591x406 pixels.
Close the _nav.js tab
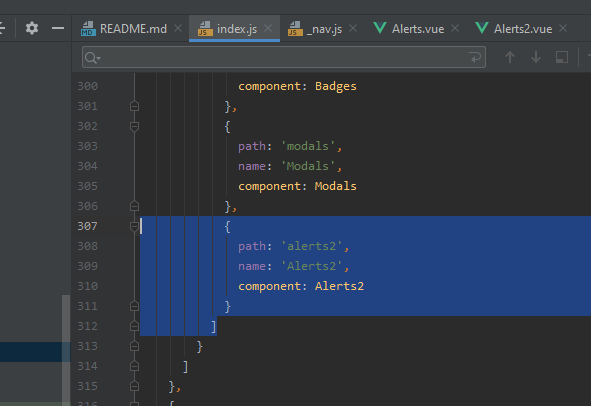tap(353, 28)
